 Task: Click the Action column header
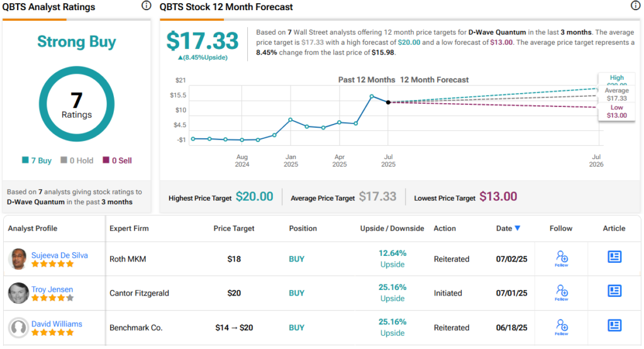tap(445, 228)
